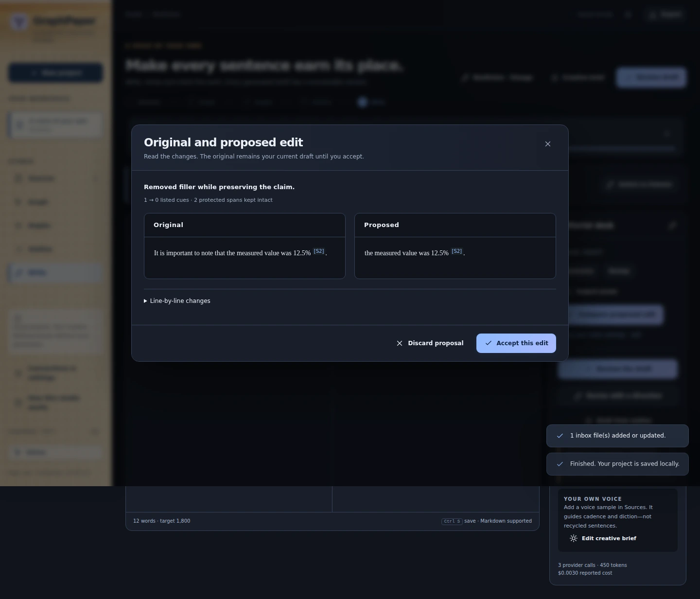Click the 'YOUR OWN VOICE' heading

593,499
